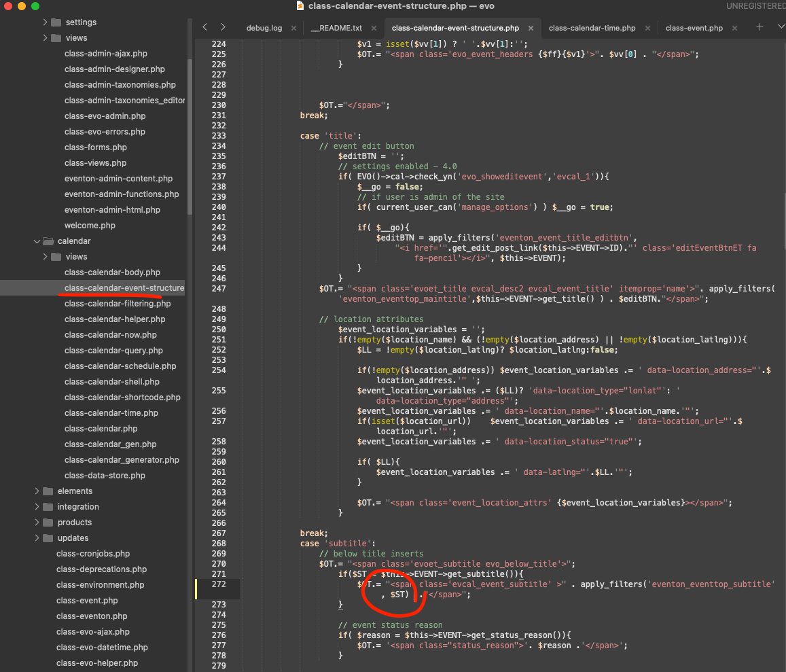This screenshot has width=786, height=672.
Task: Open eventon-admin-html.php file
Action: [112, 210]
